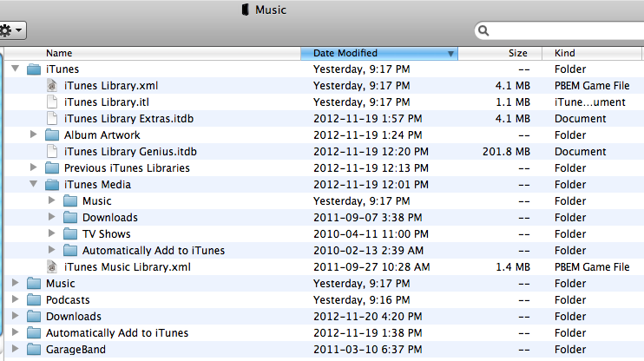
Task: Sort by Date Modified column header
Action: pyautogui.click(x=379, y=54)
